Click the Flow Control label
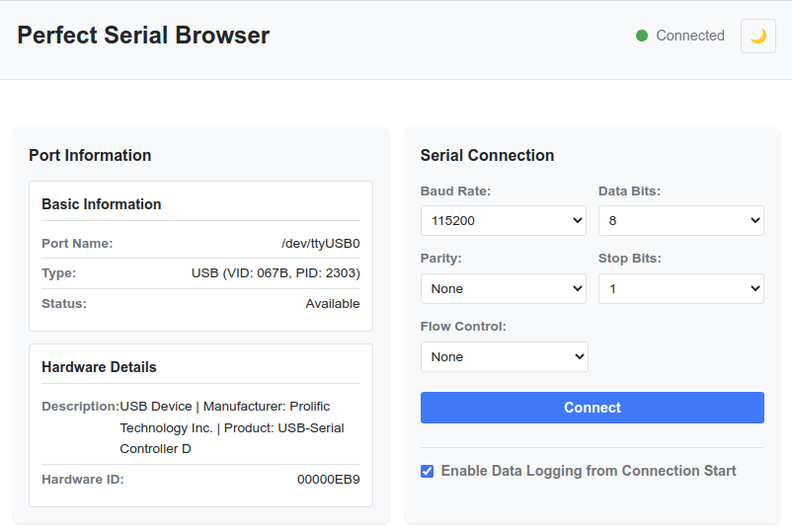 (x=463, y=327)
